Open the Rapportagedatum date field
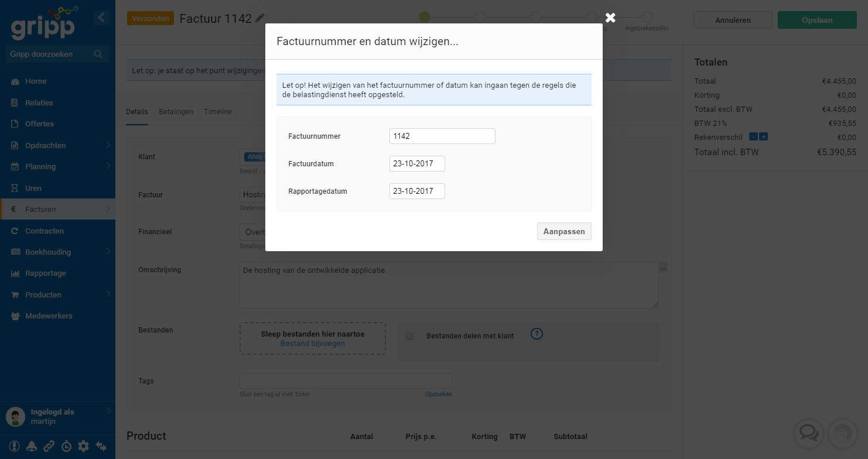Image resolution: width=868 pixels, height=459 pixels. 417,191
